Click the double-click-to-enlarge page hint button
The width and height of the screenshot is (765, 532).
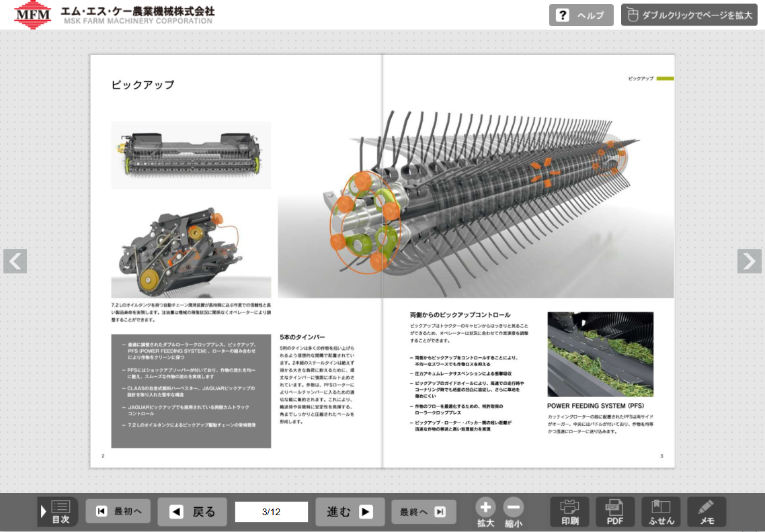689,15
